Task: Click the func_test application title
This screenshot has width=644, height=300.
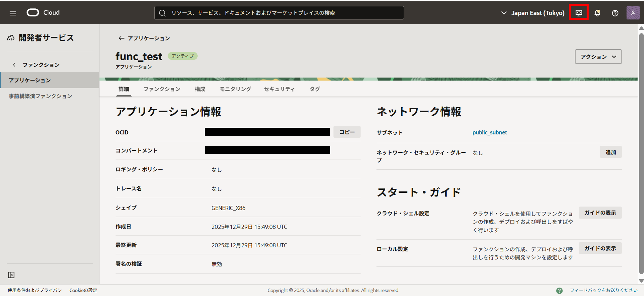Action: coord(139,56)
